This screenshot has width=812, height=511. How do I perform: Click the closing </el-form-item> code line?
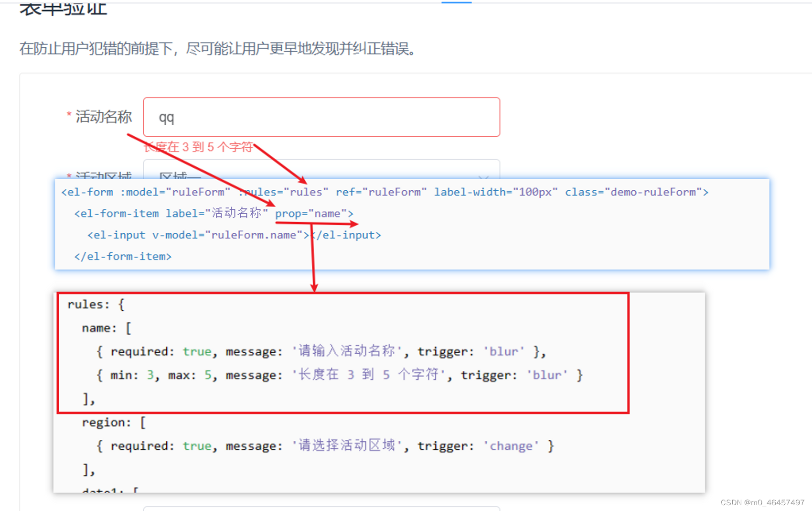[x=123, y=256]
